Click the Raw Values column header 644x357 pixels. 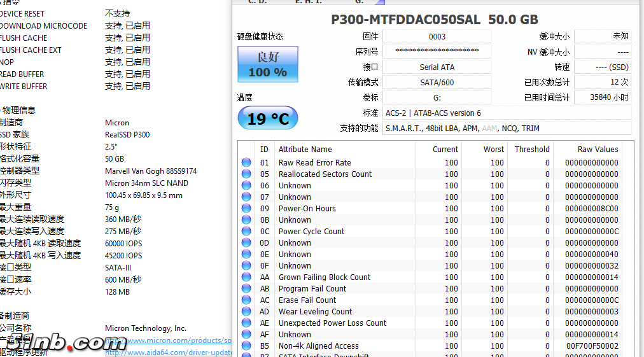(598, 150)
